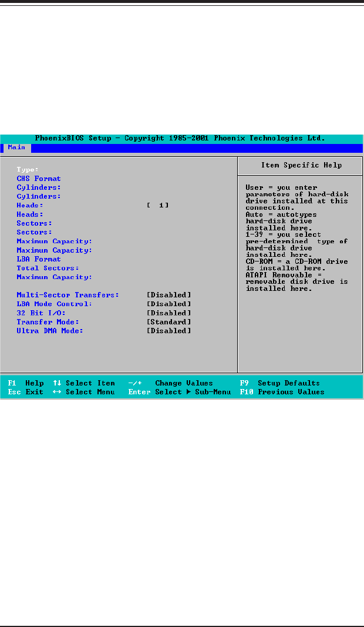Screen dimensions: 364x627
Task: Change LBA Mode Control [Disabled] value
Action: (x=169, y=304)
